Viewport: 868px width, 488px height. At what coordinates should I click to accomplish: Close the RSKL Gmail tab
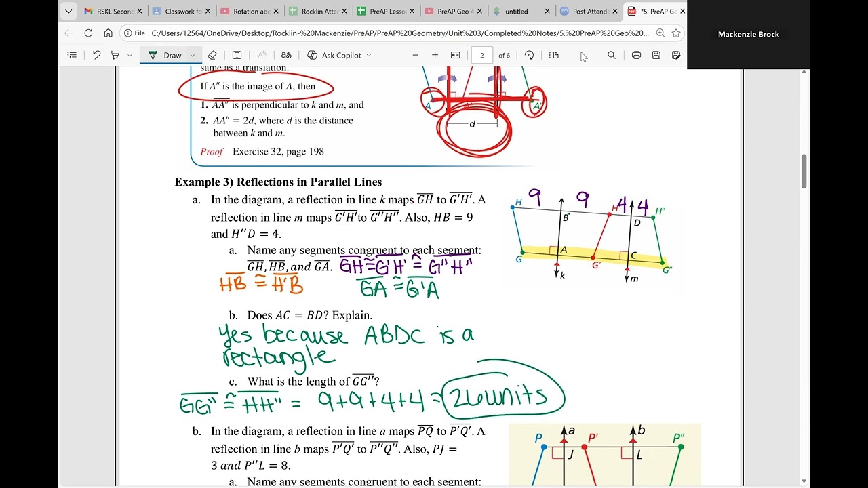[x=139, y=11]
